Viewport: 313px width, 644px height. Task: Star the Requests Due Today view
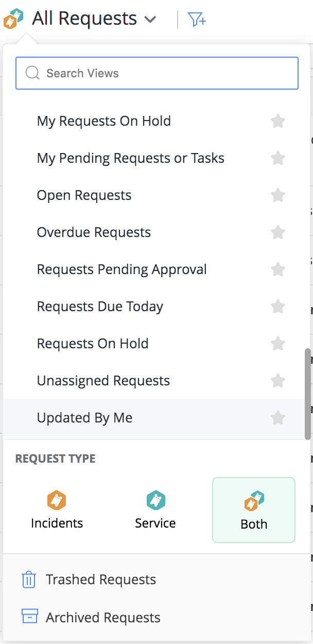(278, 307)
